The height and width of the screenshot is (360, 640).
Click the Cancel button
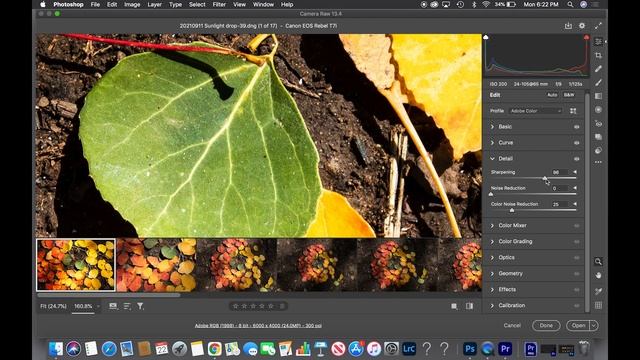tap(512, 325)
